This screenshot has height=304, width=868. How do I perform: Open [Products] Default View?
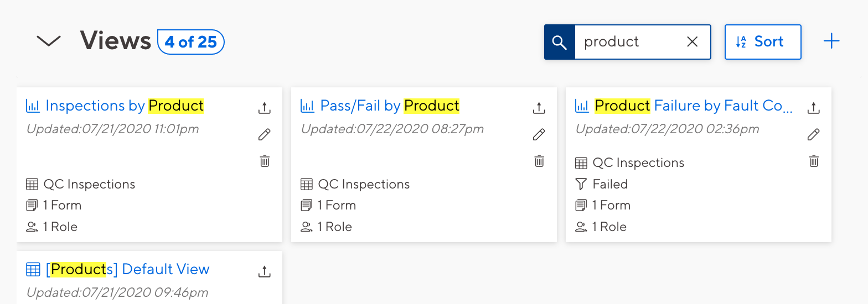click(x=127, y=269)
